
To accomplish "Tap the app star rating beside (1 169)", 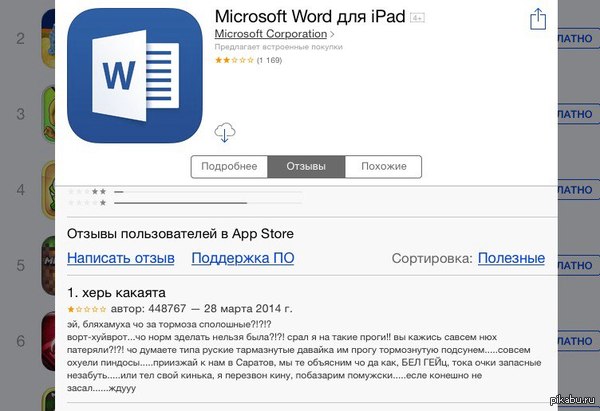I will coord(234,60).
